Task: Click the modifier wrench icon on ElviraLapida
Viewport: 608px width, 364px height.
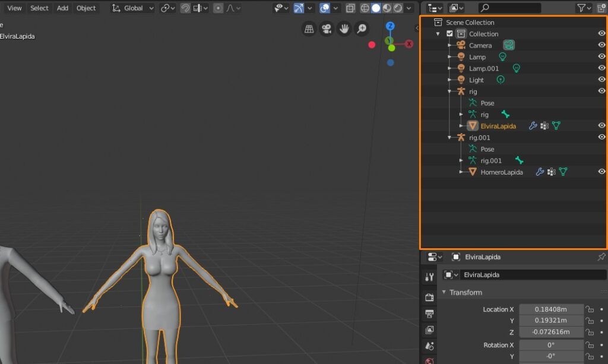Action: click(533, 126)
